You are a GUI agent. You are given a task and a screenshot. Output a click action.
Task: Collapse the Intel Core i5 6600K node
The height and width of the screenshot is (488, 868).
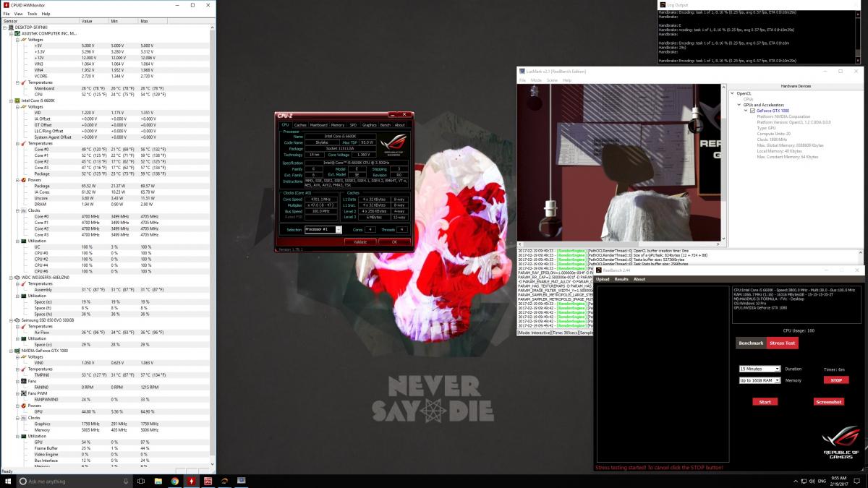click(x=10, y=100)
